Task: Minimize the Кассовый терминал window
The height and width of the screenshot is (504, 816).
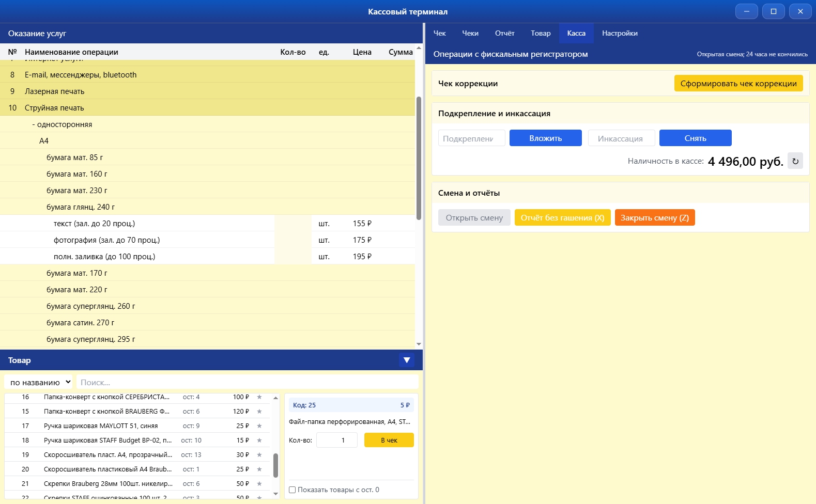Action: click(747, 11)
